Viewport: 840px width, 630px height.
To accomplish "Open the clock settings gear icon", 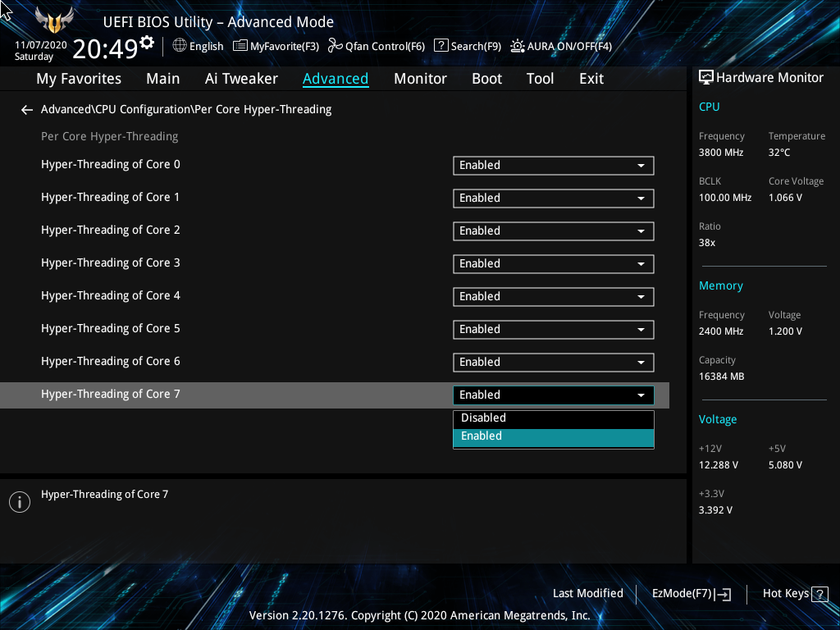I will click(x=146, y=43).
